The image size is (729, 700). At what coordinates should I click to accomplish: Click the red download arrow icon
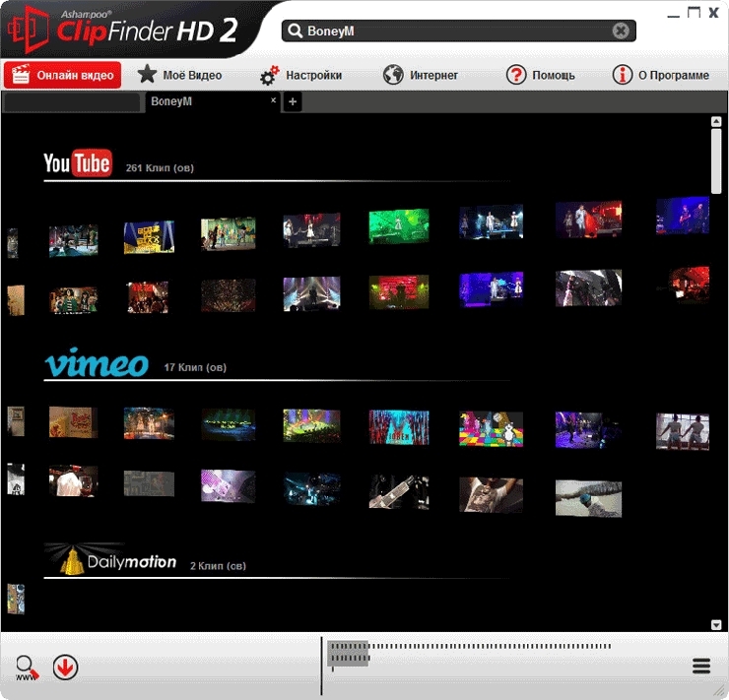pyautogui.click(x=65, y=668)
